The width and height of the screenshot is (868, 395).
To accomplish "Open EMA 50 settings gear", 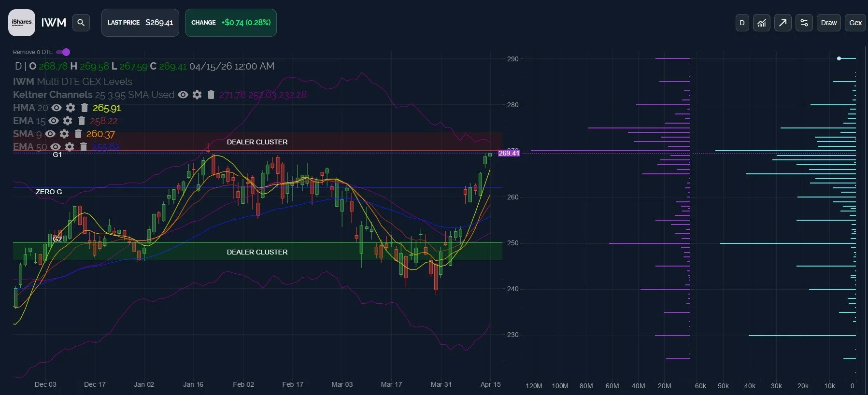I will [70, 147].
